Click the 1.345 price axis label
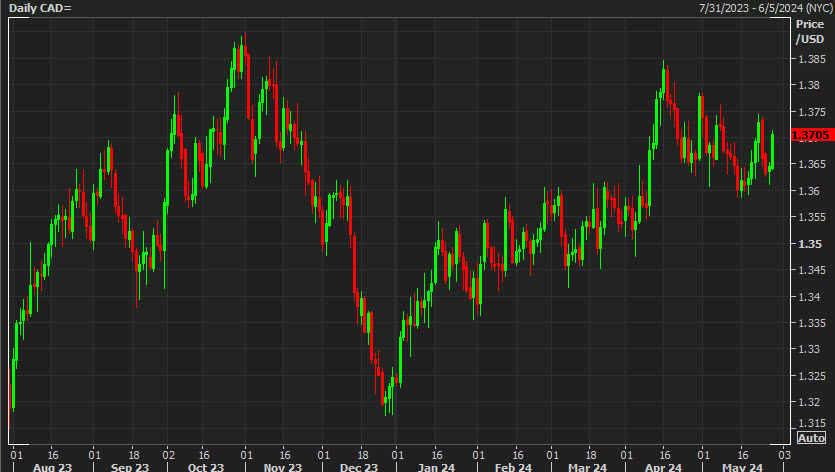Screen dimensions: 835x472 click(x=812, y=270)
